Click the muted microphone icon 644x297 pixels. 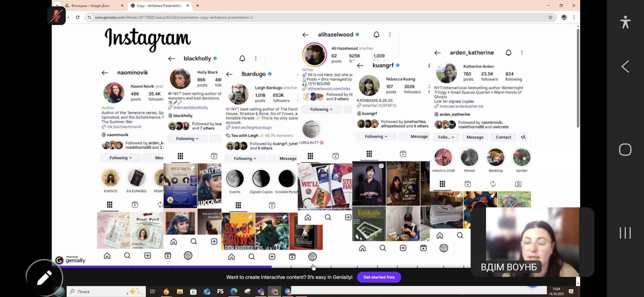pos(56,16)
